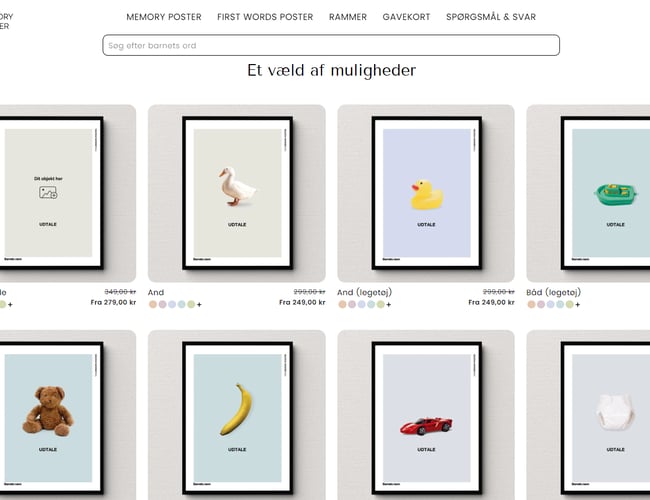This screenshot has width=650, height=500.
Task: Click the search field for barnets ord
Action: 331,45
